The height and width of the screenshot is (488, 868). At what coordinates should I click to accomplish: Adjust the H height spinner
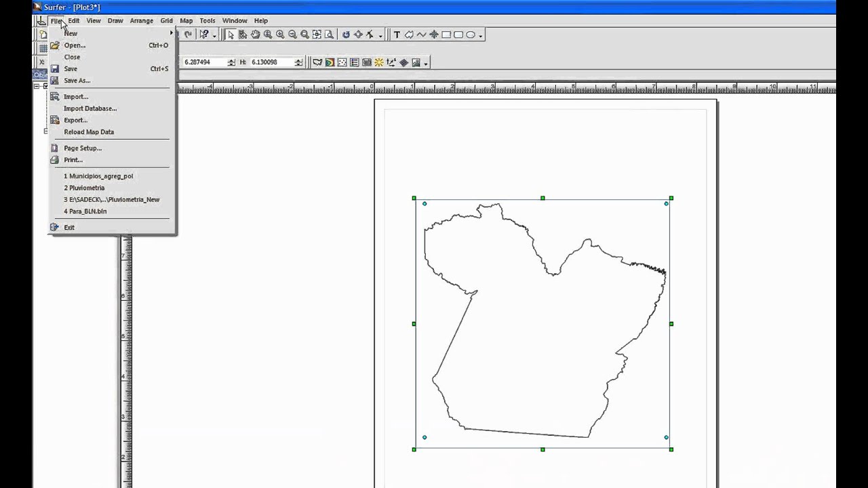tap(298, 62)
